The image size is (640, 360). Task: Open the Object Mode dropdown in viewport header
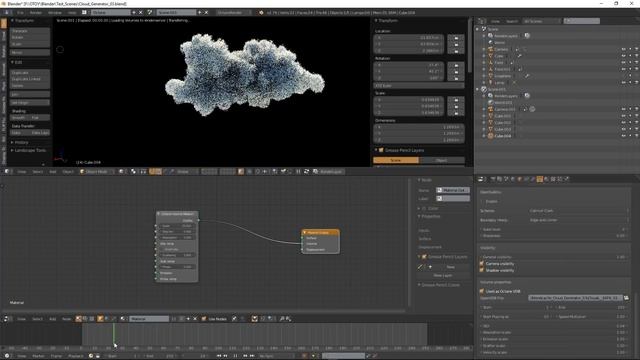(96, 172)
